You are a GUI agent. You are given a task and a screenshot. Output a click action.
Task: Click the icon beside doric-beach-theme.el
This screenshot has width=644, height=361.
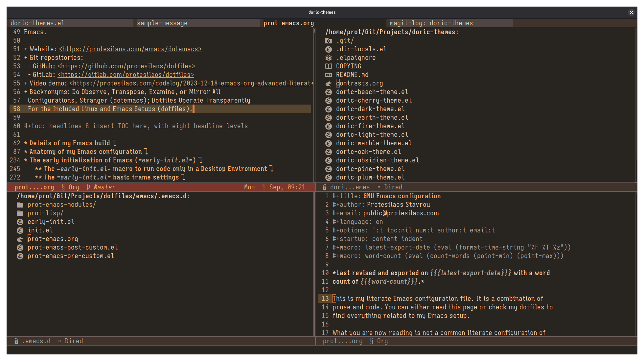coord(328,92)
